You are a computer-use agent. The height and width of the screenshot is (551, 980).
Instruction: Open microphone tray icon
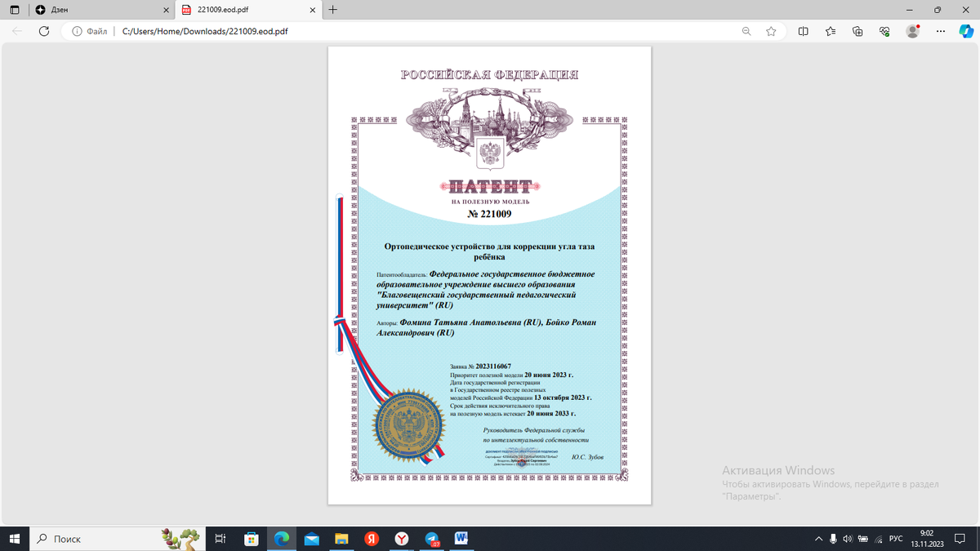(833, 539)
